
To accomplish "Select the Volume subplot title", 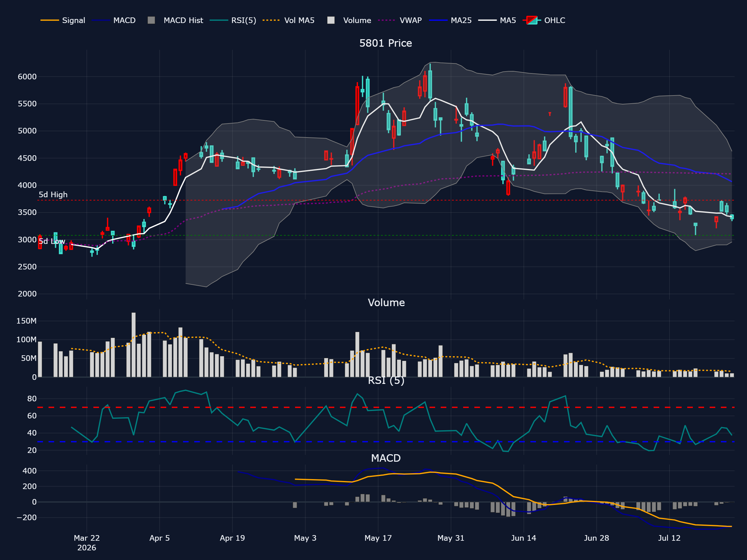I will [386, 302].
